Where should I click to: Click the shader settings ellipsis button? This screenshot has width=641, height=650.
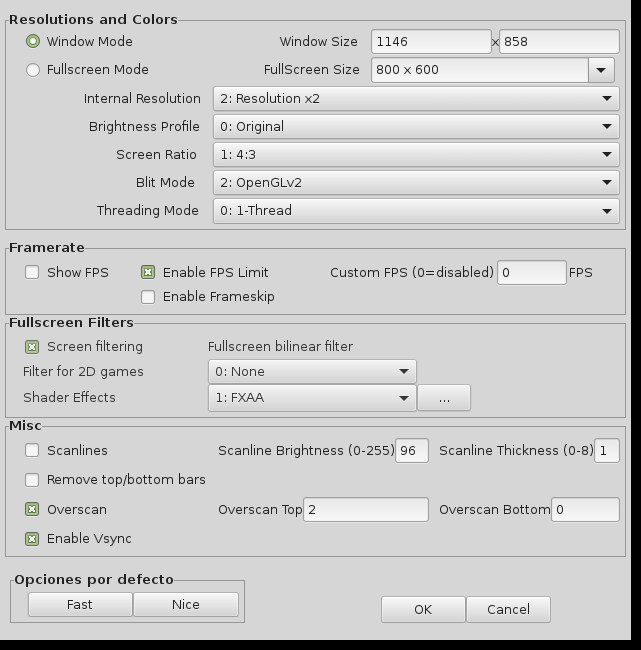pos(444,398)
